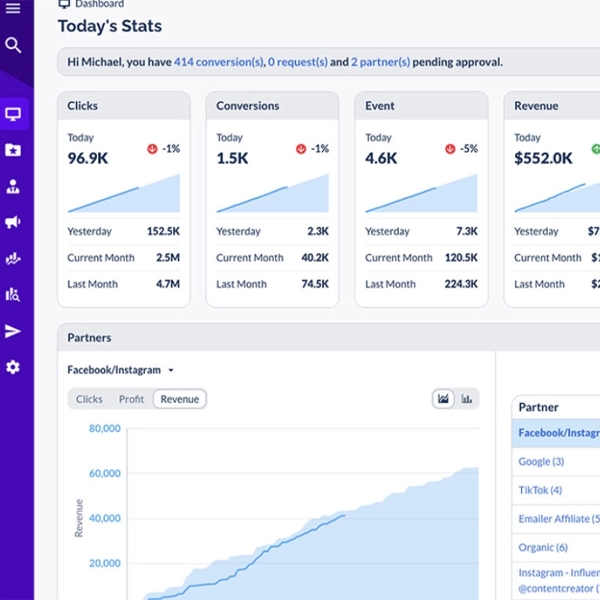Click the Google (3) partner row
This screenshot has height=600, width=600.
coord(542,461)
